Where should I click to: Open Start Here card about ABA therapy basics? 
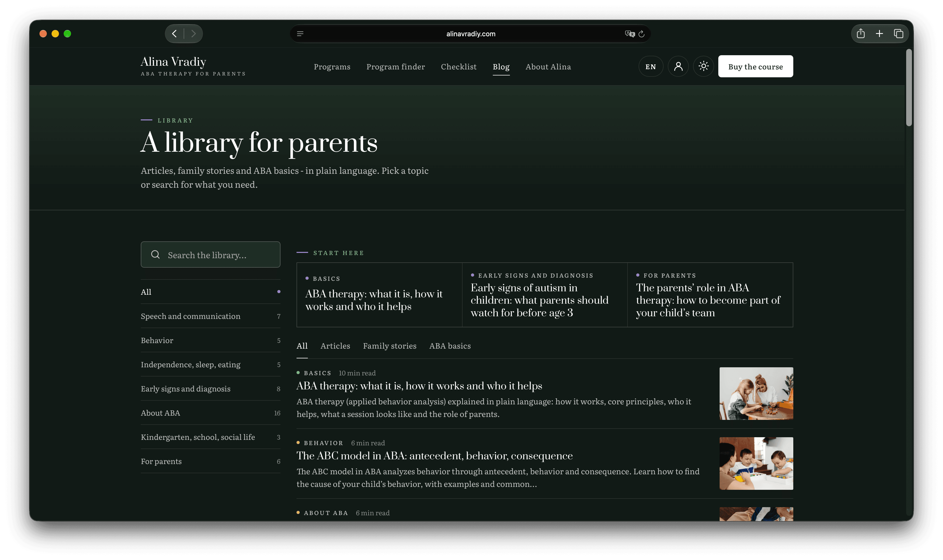click(379, 295)
